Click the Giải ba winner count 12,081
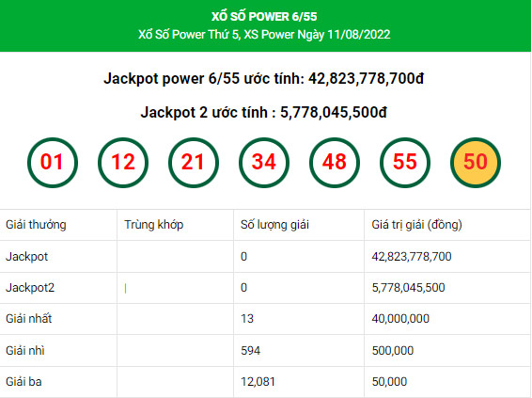532x398 pixels. point(258,382)
